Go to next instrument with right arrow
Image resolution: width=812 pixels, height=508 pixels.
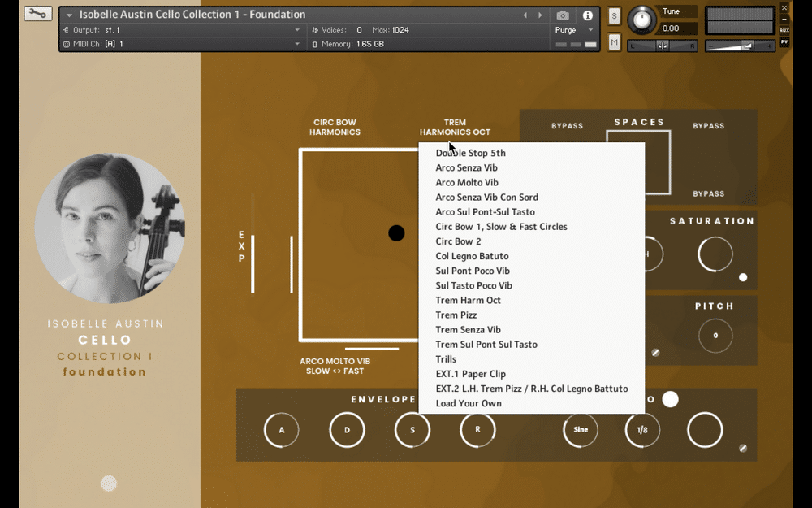(540, 15)
